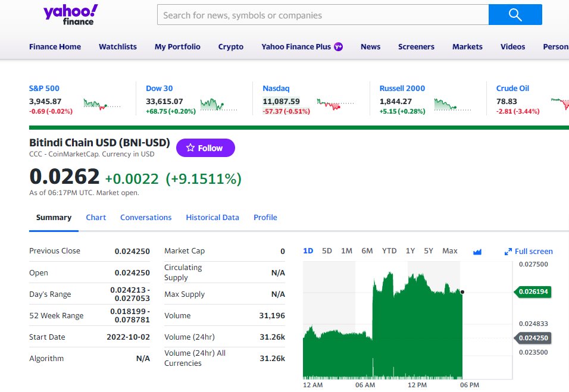Open the Russell 2000 index link
Screen dimensions: 569x392
[402, 88]
